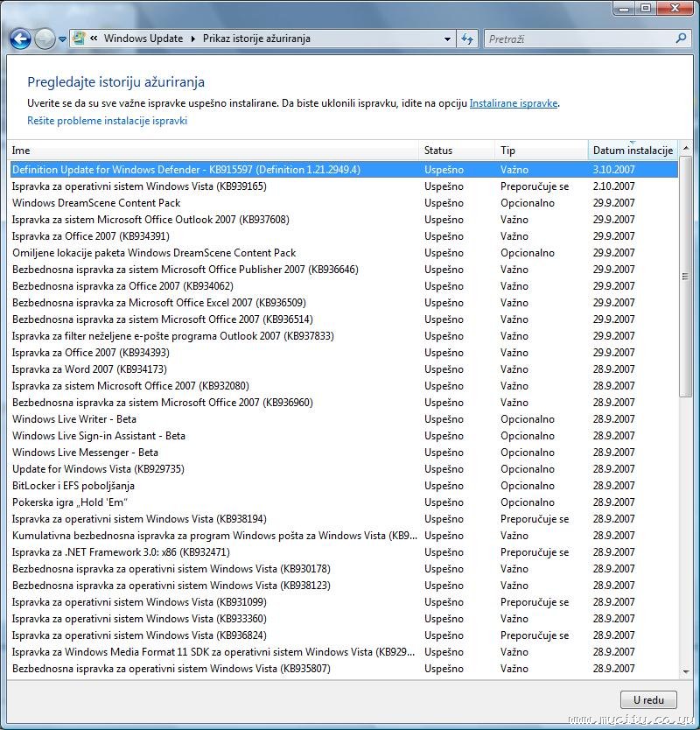
Task: Select the row with KB935807
Action: point(344,669)
